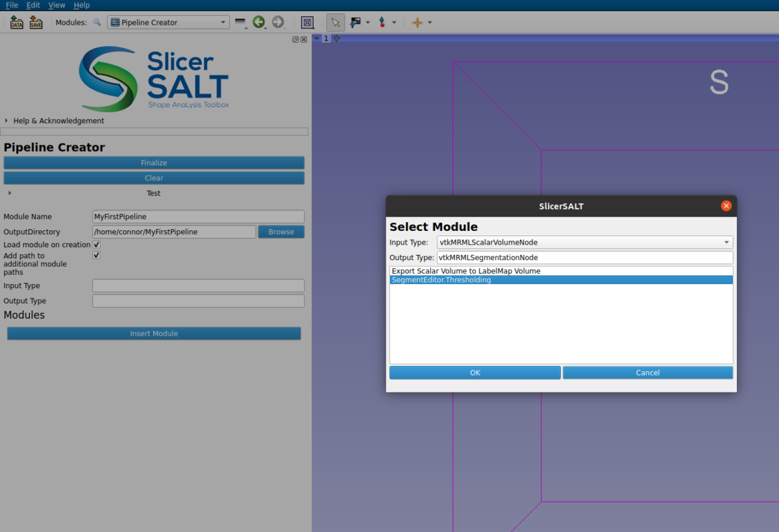The width and height of the screenshot is (779, 532).
Task: Expand the Help & Acknowledgement section
Action: click(6, 120)
